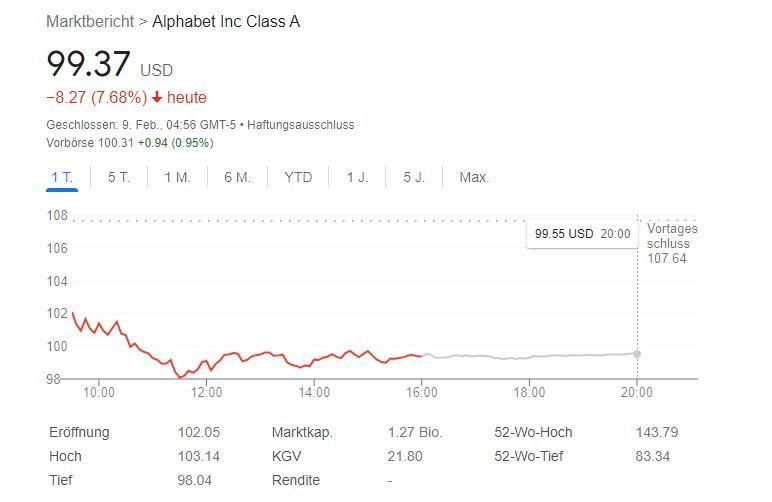
Task: Show the 5 J. price history
Action: 414,177
